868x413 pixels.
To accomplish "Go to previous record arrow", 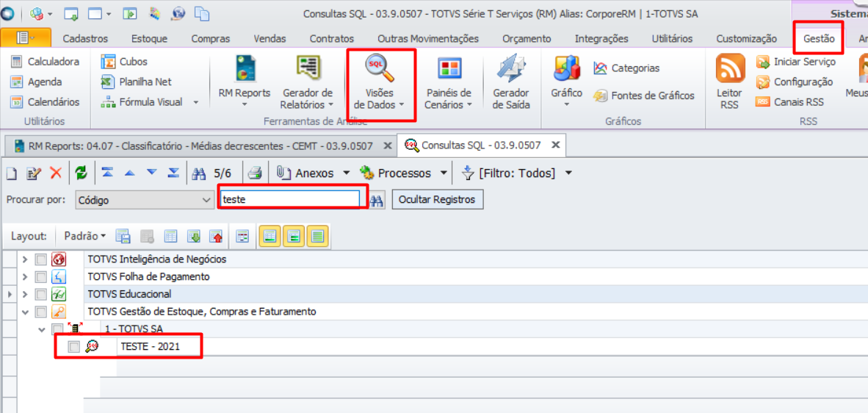I will [129, 173].
